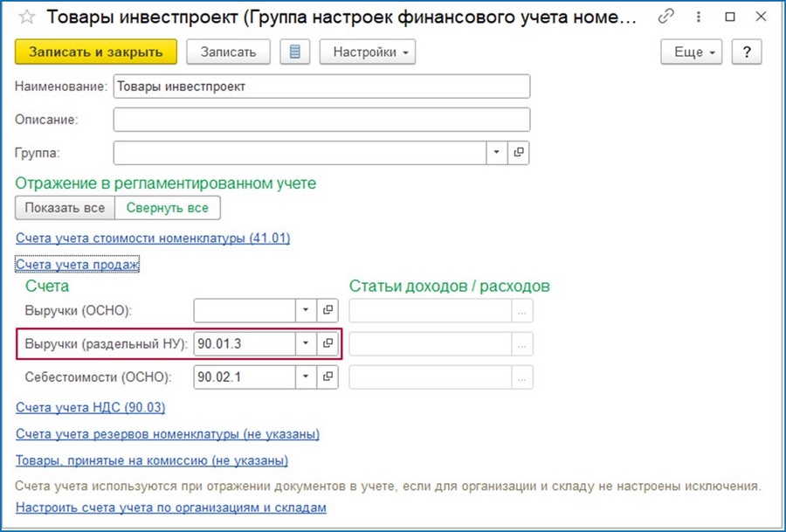Open the Настройки dropdown menu
Image resolution: width=786 pixels, height=532 pixels.
[368, 52]
